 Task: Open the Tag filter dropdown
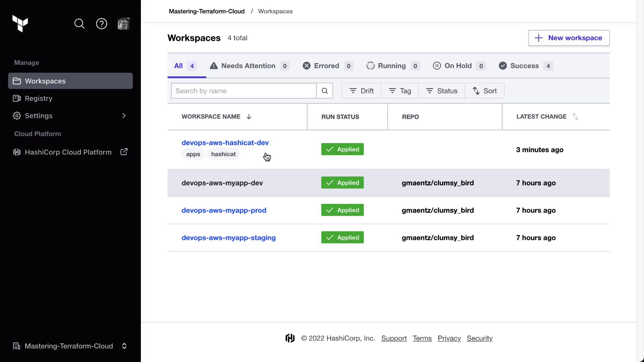click(400, 91)
